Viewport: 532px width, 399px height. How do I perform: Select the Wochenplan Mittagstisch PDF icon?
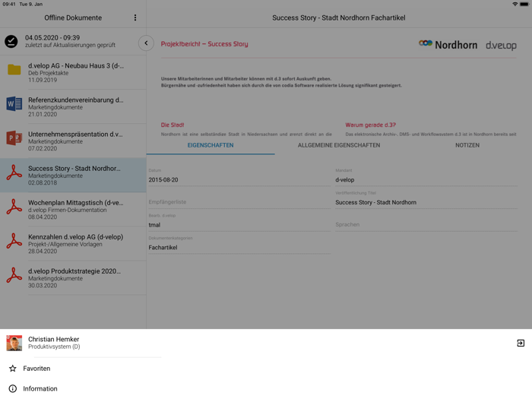pyautogui.click(x=14, y=207)
